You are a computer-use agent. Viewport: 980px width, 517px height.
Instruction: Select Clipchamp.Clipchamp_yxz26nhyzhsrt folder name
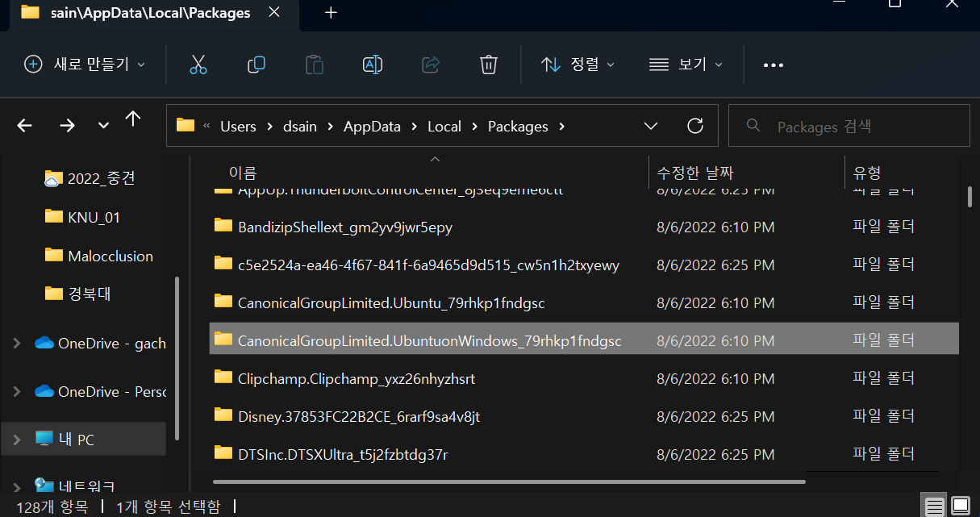(x=357, y=378)
